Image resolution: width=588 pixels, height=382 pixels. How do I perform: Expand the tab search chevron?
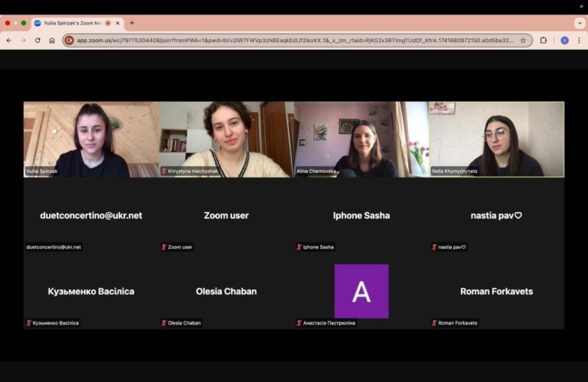pyautogui.click(x=580, y=23)
